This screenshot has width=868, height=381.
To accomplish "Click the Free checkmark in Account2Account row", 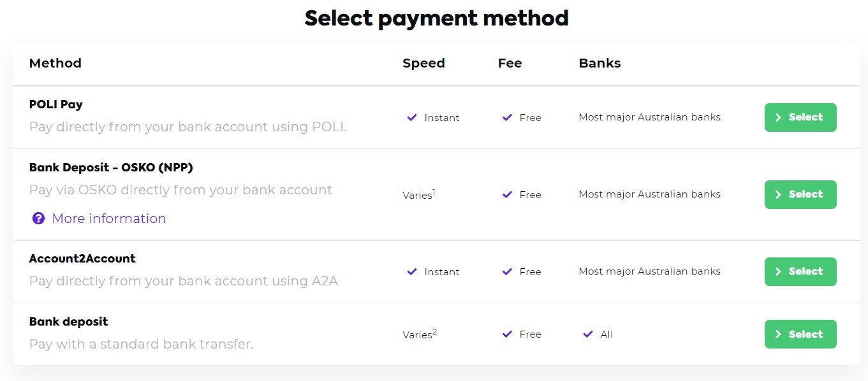I will click(x=507, y=271).
